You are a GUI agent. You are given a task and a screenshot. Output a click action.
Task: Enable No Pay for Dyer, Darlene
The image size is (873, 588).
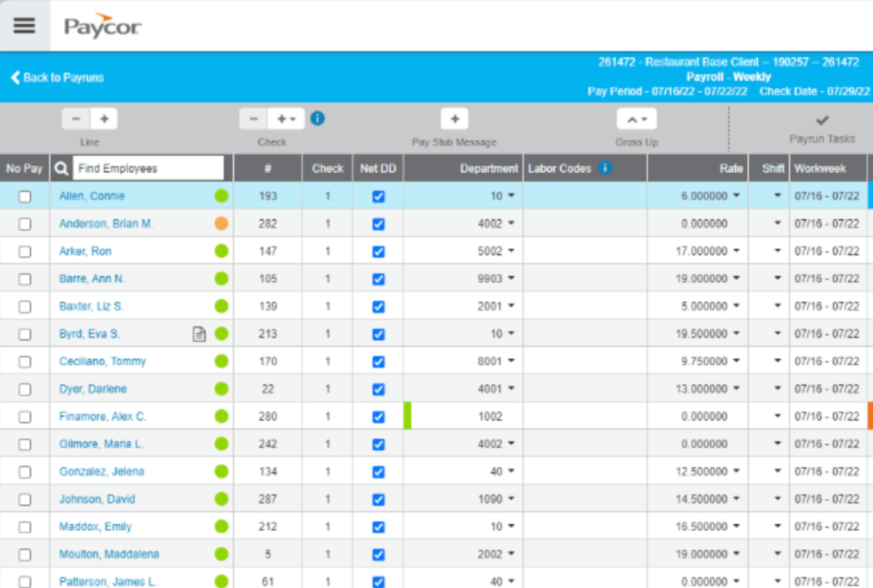(x=25, y=389)
